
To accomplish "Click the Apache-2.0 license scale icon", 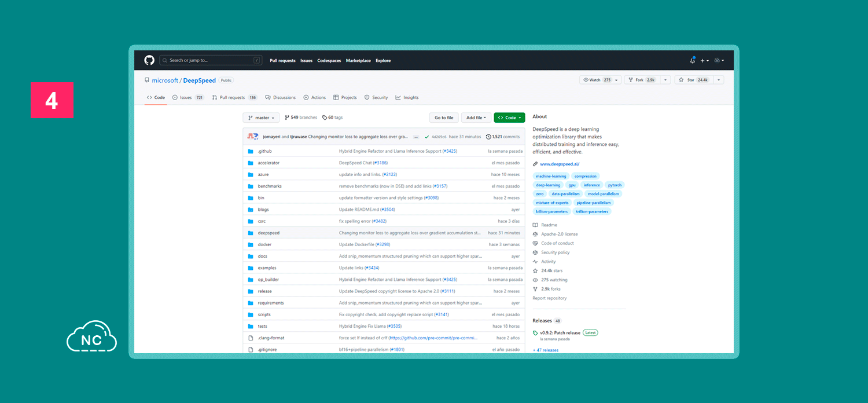I will pos(535,234).
